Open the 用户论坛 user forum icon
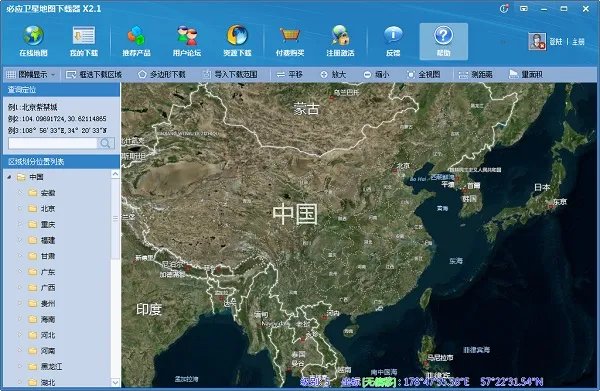This screenshot has height=391, width=600. click(187, 36)
